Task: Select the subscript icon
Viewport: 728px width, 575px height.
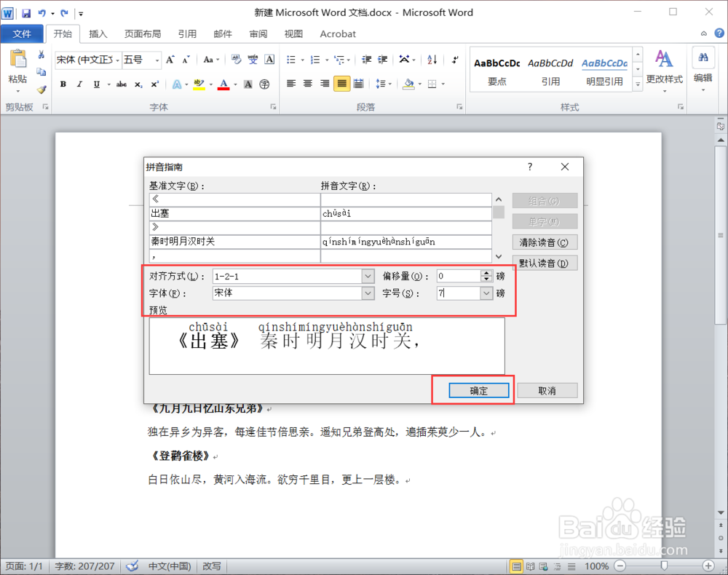Action: click(x=138, y=84)
